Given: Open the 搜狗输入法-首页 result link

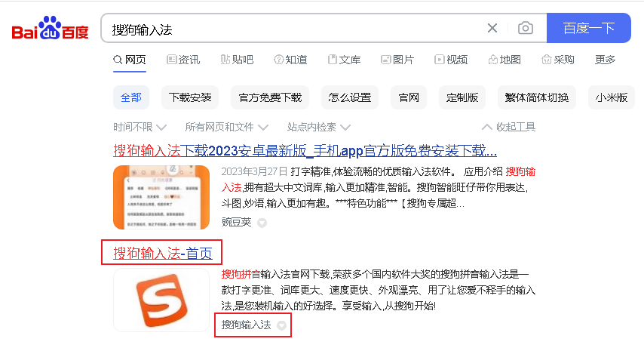Looking at the screenshot, I should tap(163, 254).
